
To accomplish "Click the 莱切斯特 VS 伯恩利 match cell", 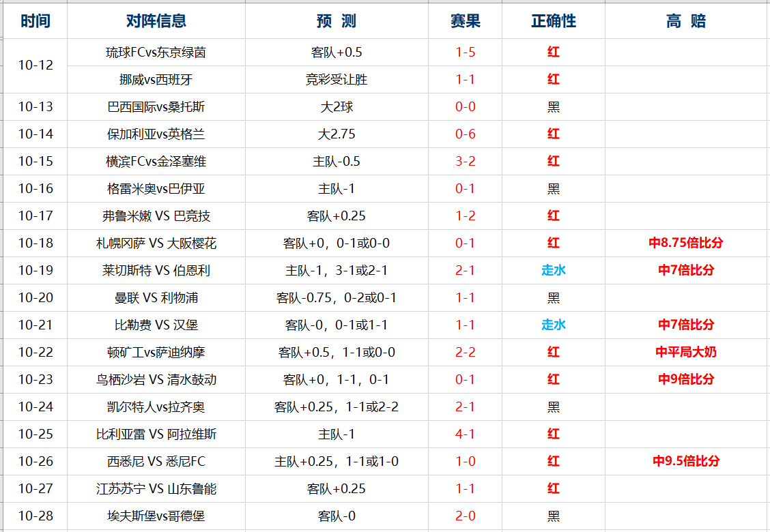I will pyautogui.click(x=156, y=270).
